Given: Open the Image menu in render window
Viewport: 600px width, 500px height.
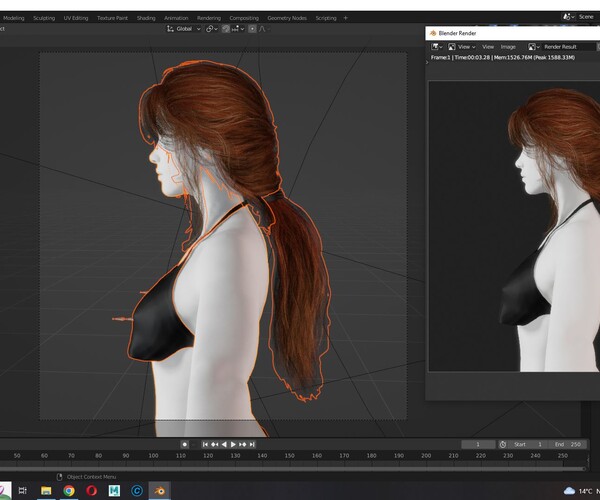Looking at the screenshot, I should [x=508, y=47].
